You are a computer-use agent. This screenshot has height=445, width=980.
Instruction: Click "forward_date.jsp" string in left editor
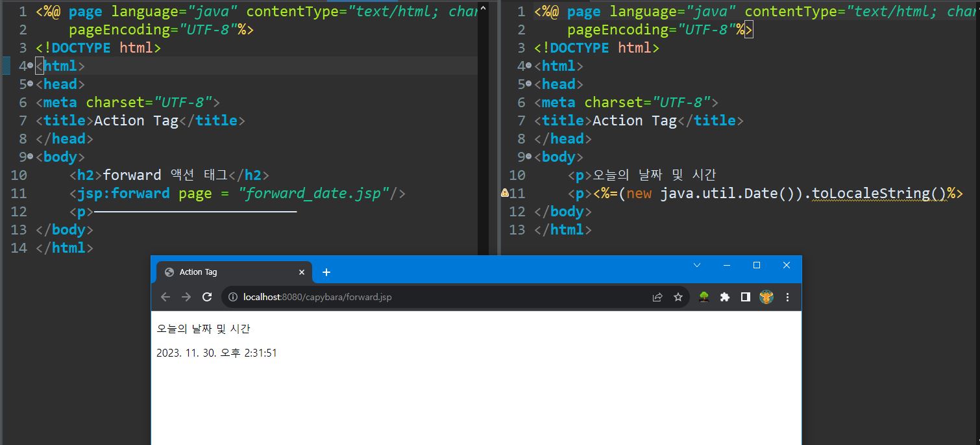pos(314,193)
